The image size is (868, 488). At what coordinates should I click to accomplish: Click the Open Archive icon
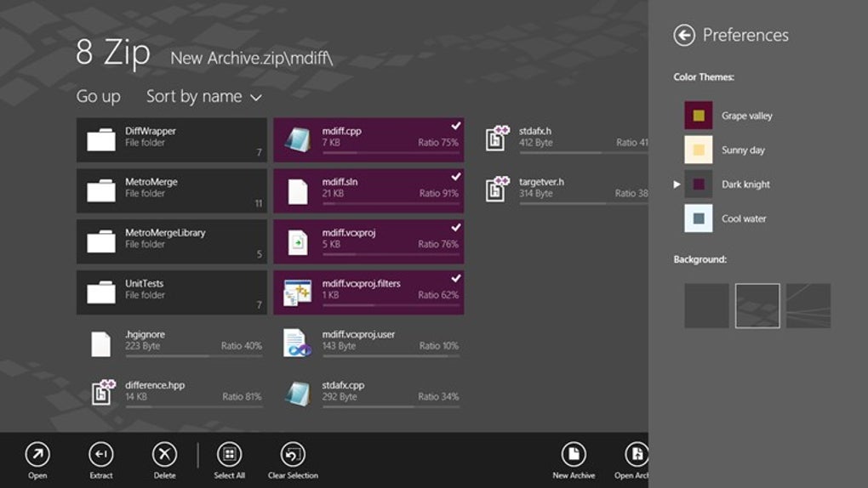[636, 455]
